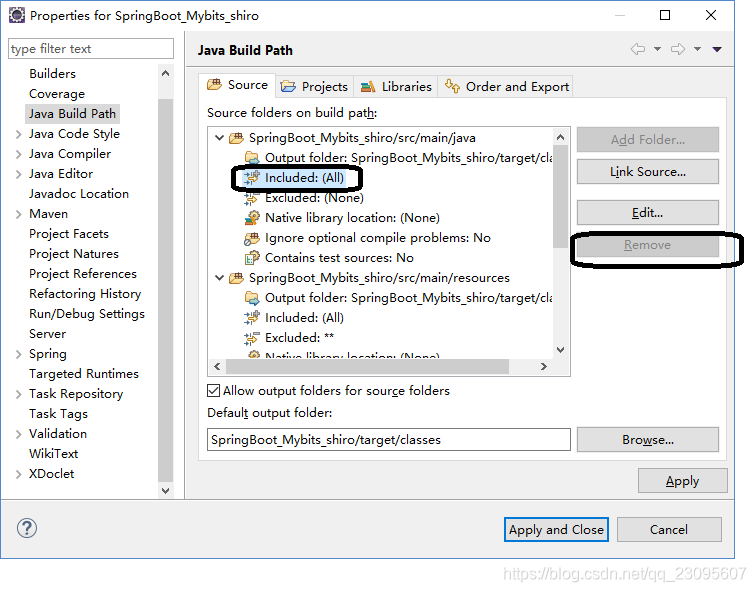
Task: Click the source folders list scroll down arrow
Action: pyautogui.click(x=560, y=350)
